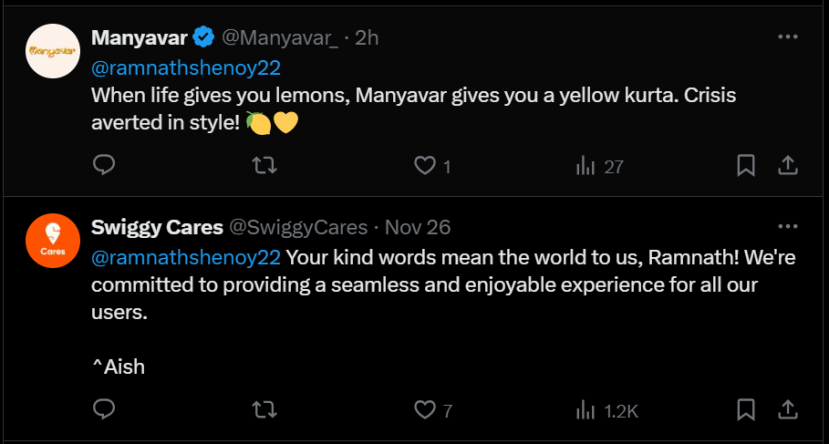Screen dimensions: 829x444
Task: Like the Manyavar tweet
Action: (x=425, y=165)
